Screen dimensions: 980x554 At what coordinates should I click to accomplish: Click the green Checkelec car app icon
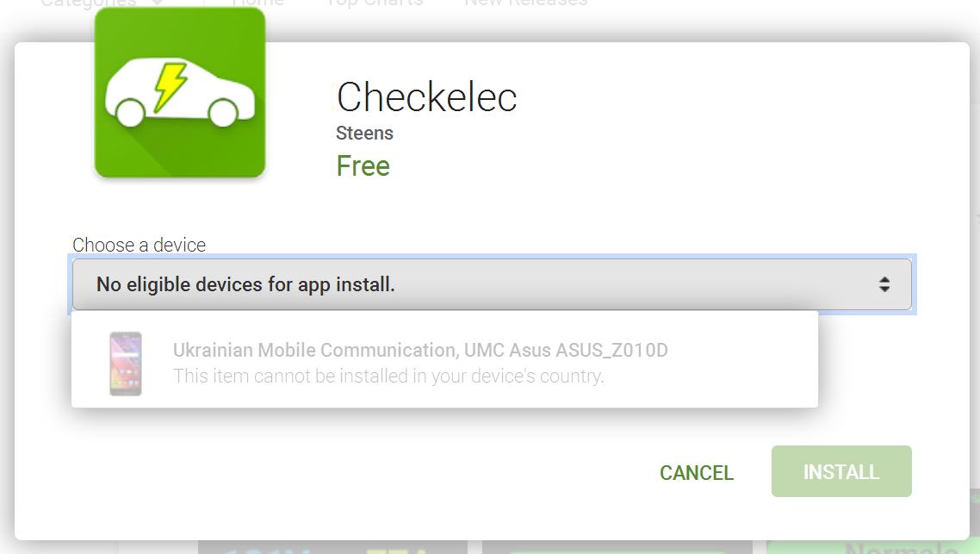180,92
